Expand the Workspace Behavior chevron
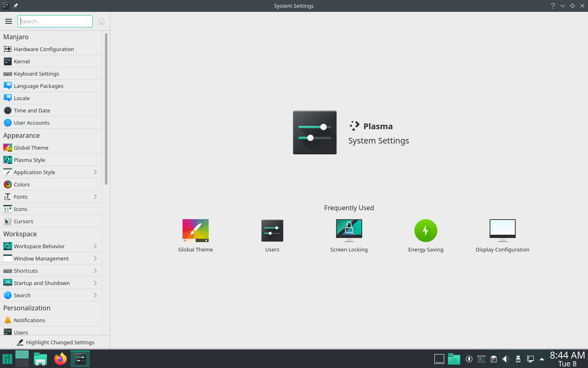 pos(95,246)
